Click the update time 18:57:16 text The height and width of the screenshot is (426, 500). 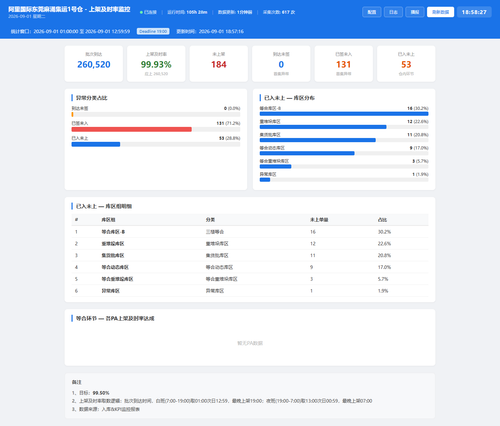pos(210,31)
